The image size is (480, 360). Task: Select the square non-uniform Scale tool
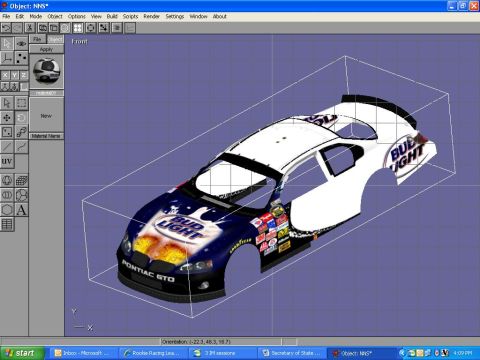tap(7, 132)
